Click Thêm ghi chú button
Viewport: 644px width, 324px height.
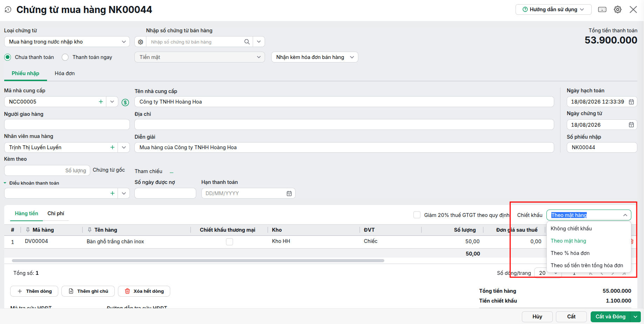(x=88, y=291)
